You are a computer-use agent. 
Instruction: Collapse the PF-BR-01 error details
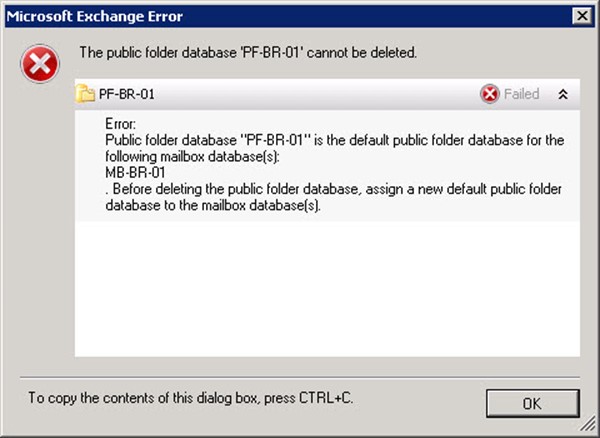pyautogui.click(x=562, y=94)
